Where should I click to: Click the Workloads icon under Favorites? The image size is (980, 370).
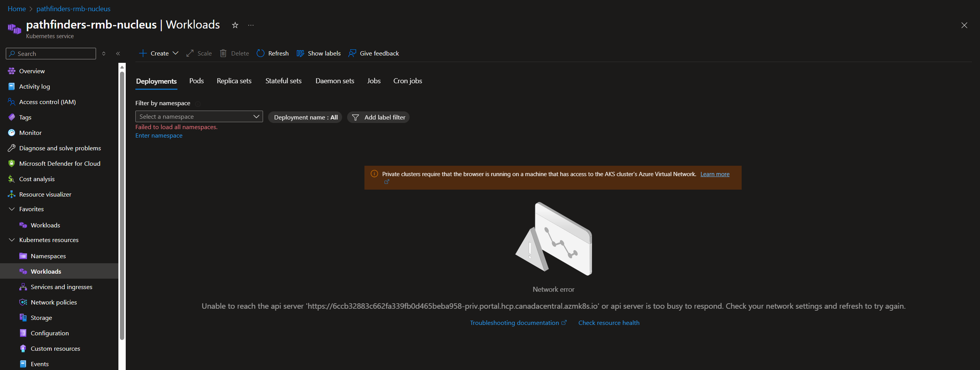pos(23,225)
